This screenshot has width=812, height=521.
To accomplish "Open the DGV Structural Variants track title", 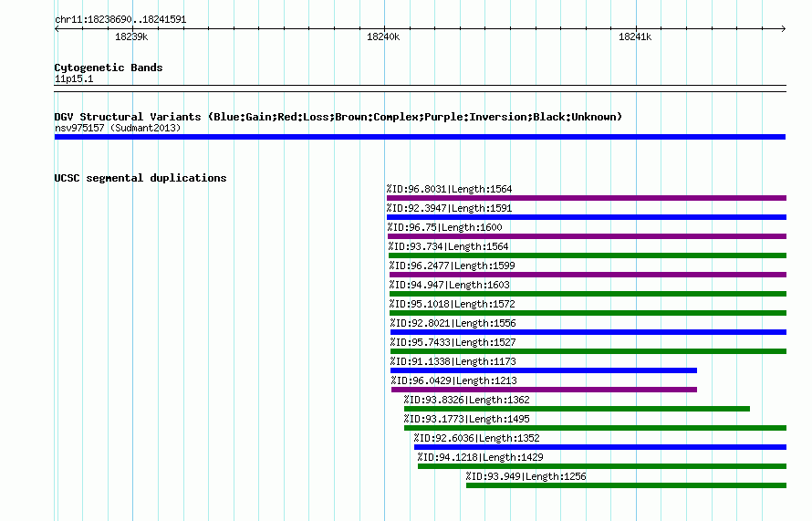I will [338, 117].
